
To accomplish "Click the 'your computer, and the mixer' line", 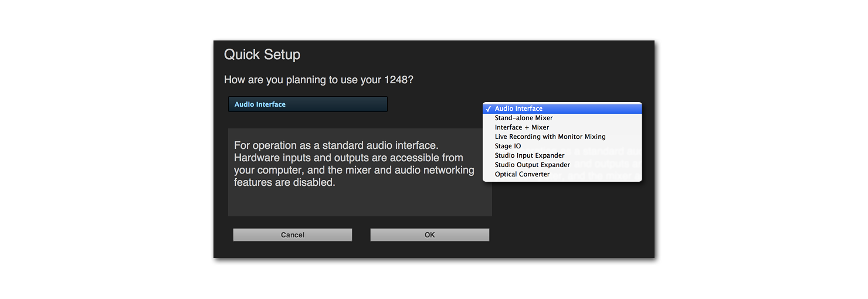I will [354, 170].
